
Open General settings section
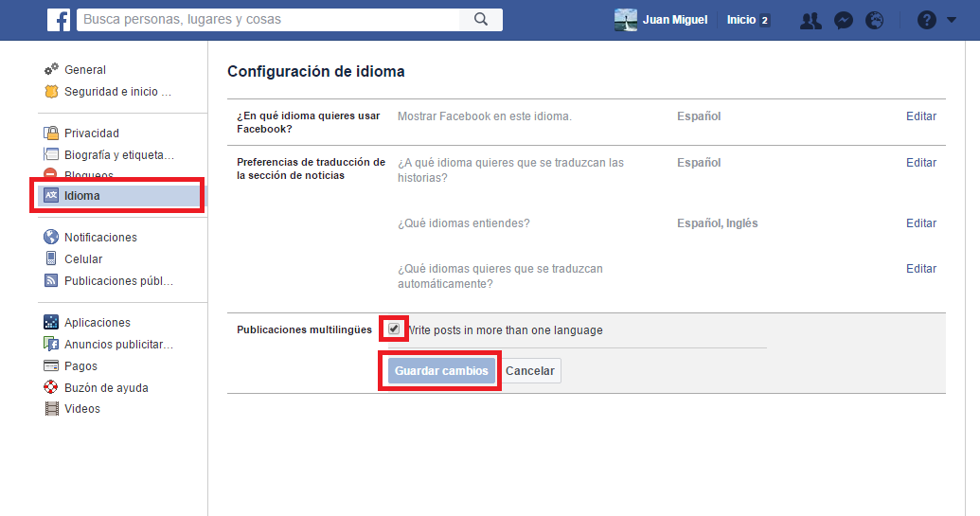(x=85, y=70)
